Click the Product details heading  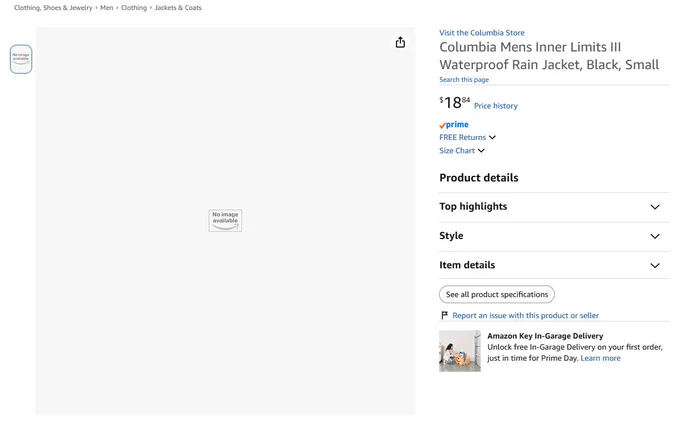479,178
